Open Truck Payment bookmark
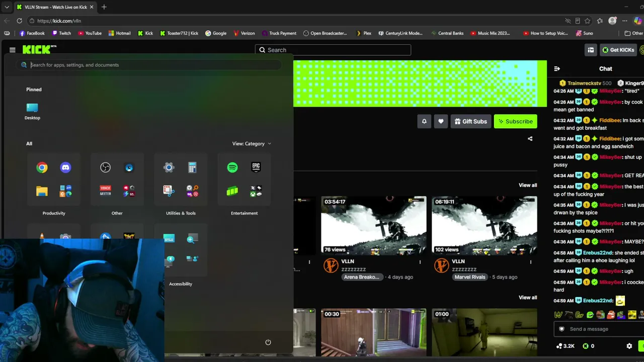The width and height of the screenshot is (644, 362). (279, 33)
